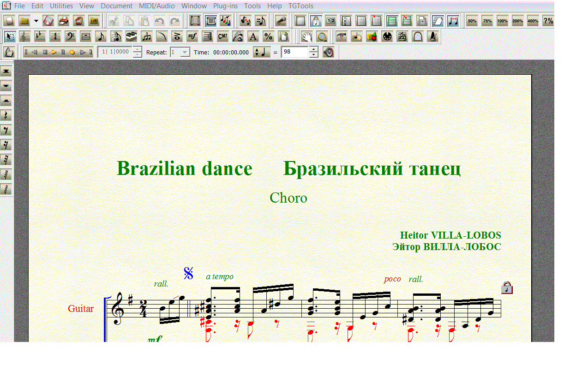Select the Zoom magnifier tool
The image size is (588, 377).
(322, 36)
